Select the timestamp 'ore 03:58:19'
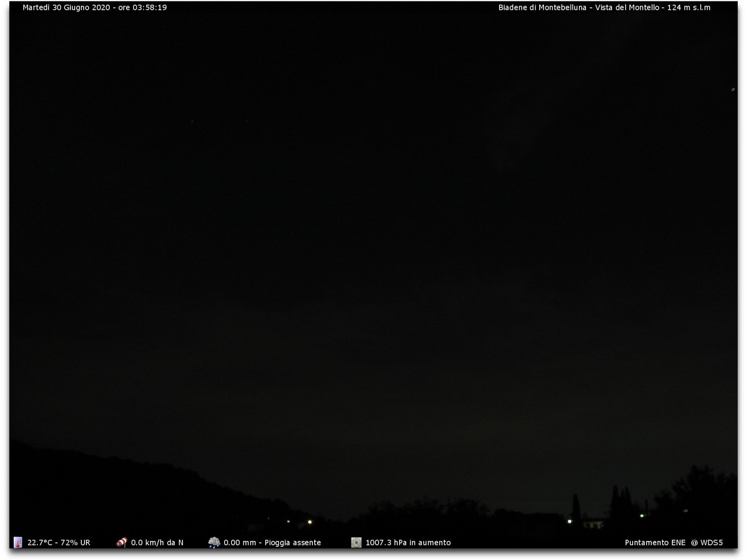The width and height of the screenshot is (747, 560). pos(142,7)
